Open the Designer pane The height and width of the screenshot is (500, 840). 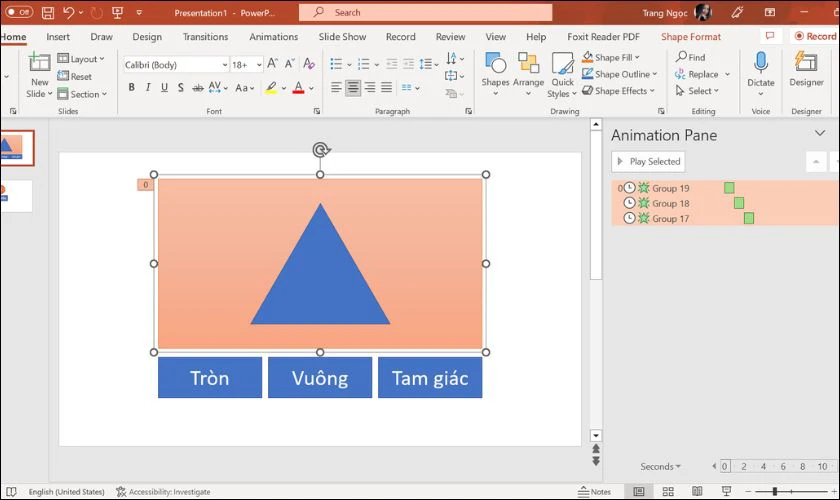tap(806, 69)
